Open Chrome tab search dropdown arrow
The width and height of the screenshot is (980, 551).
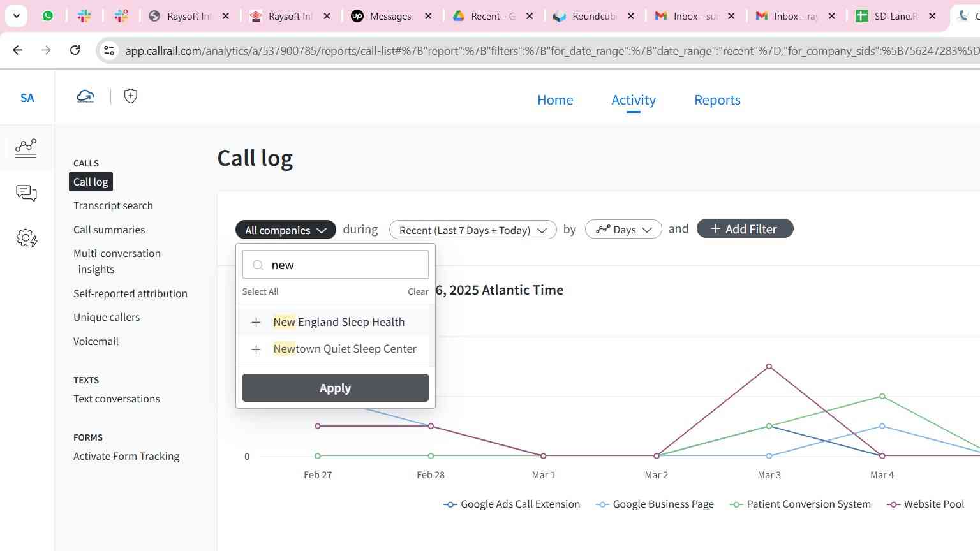point(16,16)
